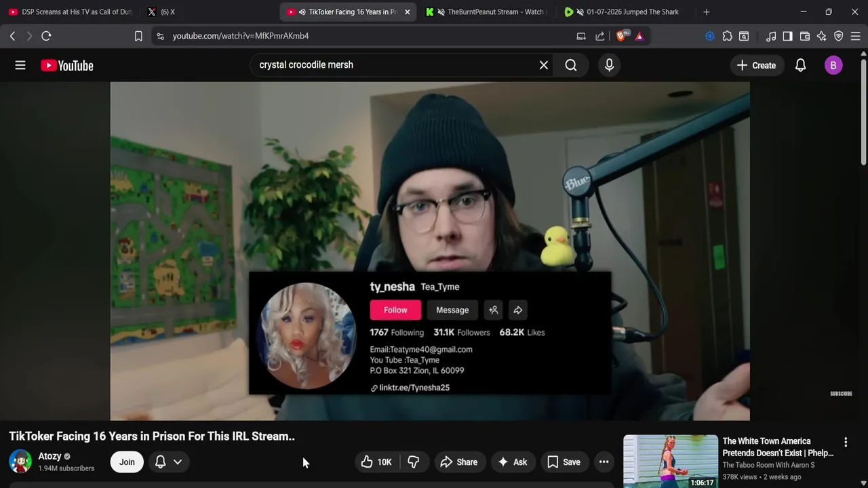The width and height of the screenshot is (868, 488).
Task: Open the YouTube guide hamburger menu
Action: (20, 65)
